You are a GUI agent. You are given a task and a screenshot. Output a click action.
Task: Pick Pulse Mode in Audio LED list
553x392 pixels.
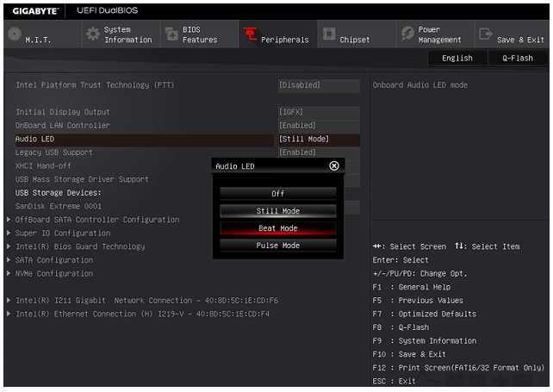coord(277,246)
